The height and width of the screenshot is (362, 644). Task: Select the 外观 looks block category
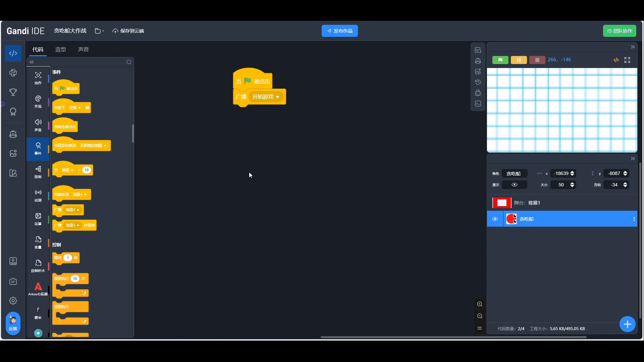point(38,102)
